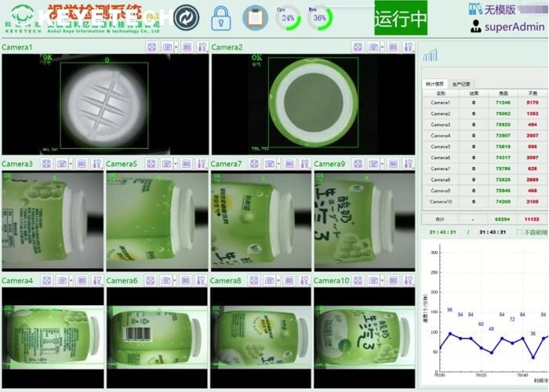This screenshot has height=392, width=549.
Task: Open Camera2 tools settings icon
Action: [x=408, y=48]
